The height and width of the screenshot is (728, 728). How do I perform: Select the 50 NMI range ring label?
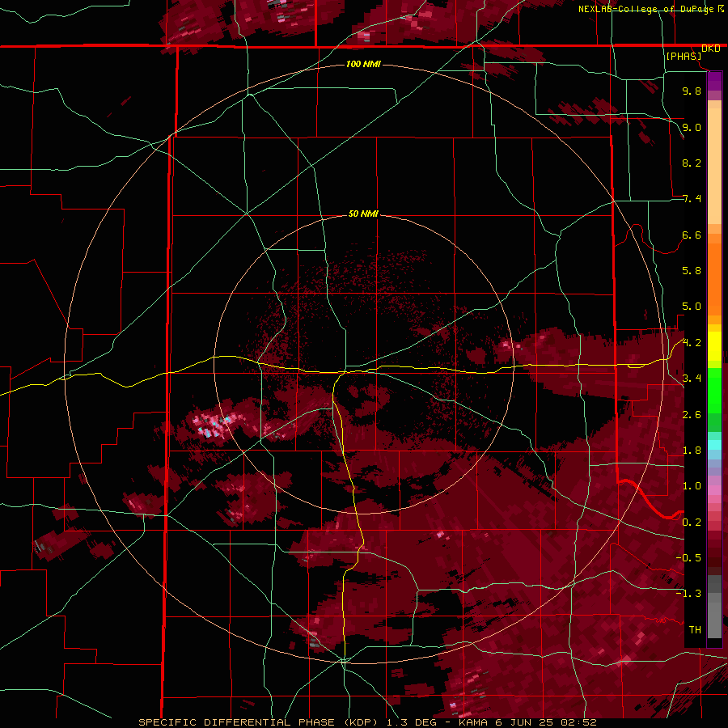(363, 214)
